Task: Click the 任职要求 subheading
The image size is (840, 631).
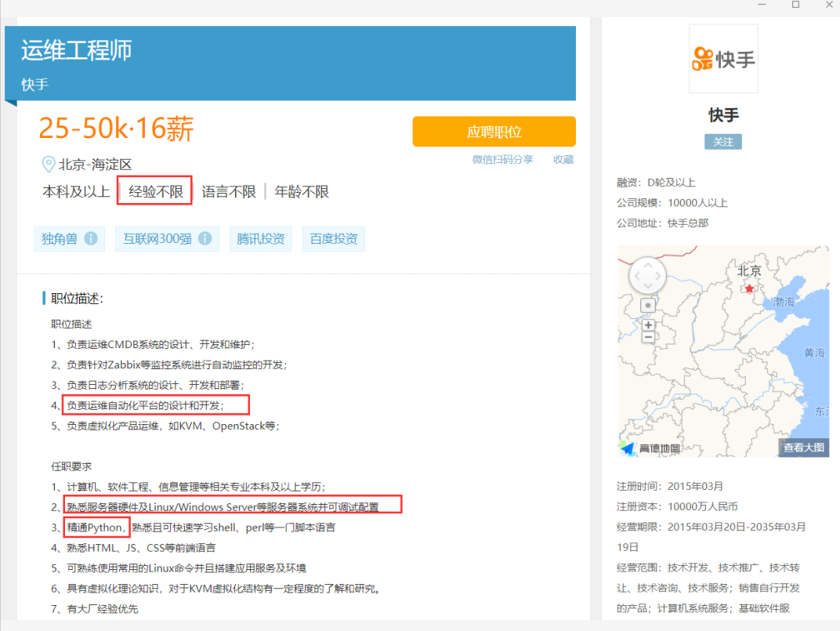Action: [x=71, y=466]
